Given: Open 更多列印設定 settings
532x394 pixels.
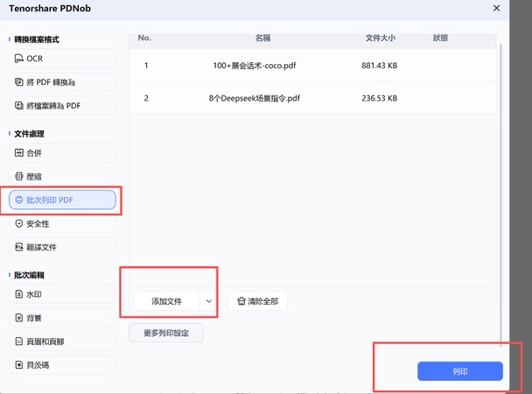Looking at the screenshot, I should 166,333.
